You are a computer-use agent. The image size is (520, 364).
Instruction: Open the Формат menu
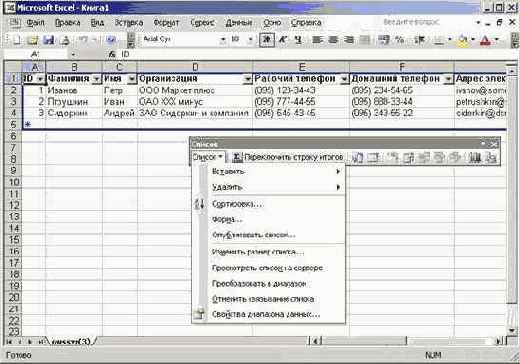166,23
